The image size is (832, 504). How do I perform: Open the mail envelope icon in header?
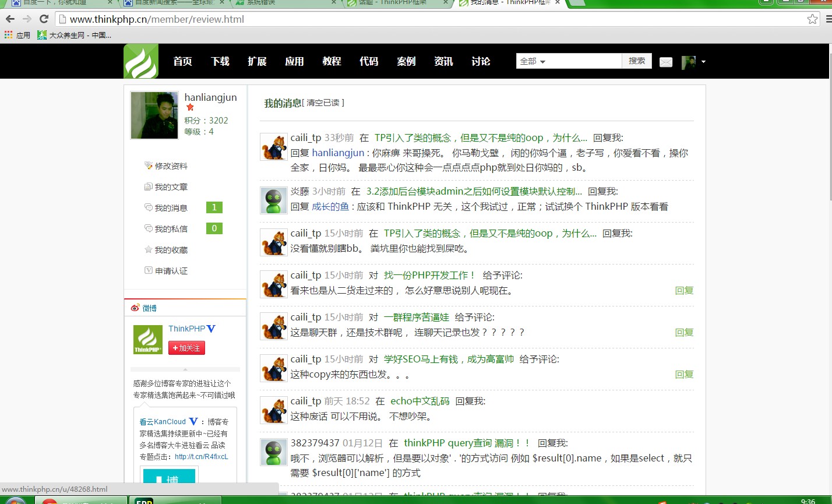[x=666, y=62]
